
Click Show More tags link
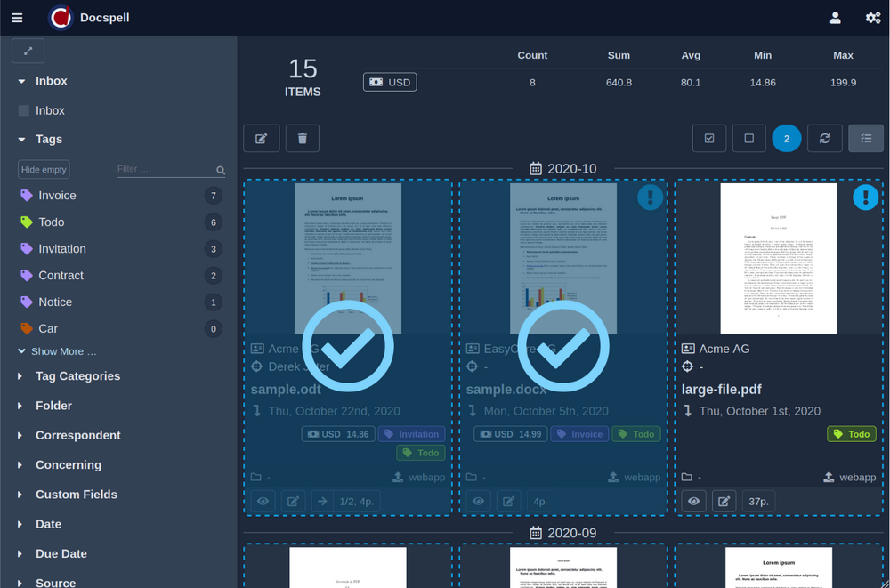pos(62,351)
